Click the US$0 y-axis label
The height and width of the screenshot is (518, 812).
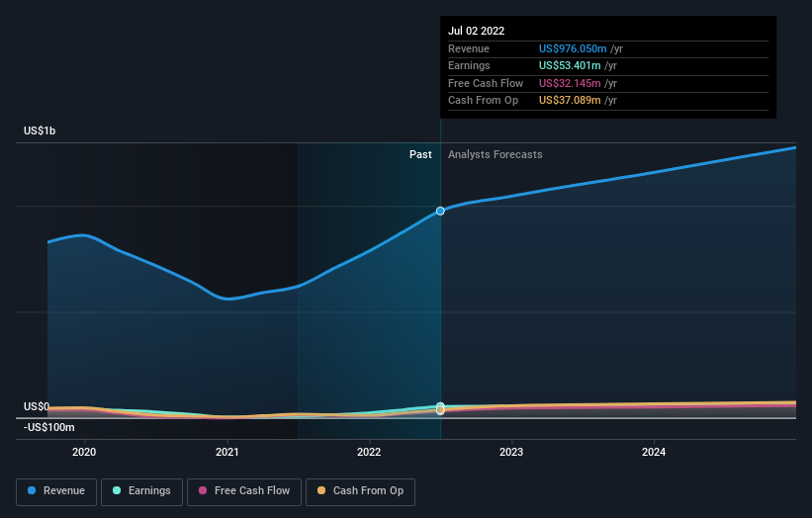[37, 406]
